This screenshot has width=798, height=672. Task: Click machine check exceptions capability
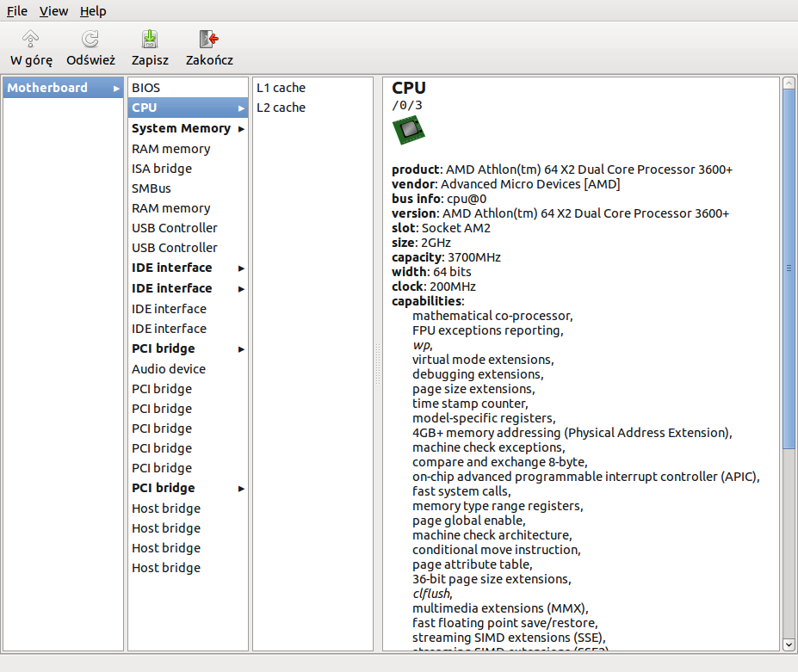[x=489, y=447]
